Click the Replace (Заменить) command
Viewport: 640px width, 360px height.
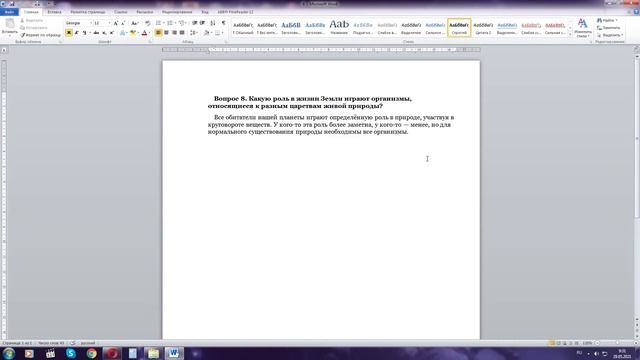(608, 28)
